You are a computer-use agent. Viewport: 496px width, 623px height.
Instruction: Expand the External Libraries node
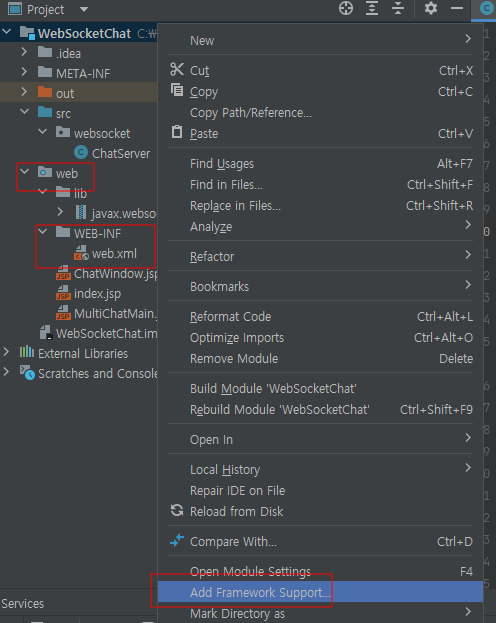click(x=6, y=352)
